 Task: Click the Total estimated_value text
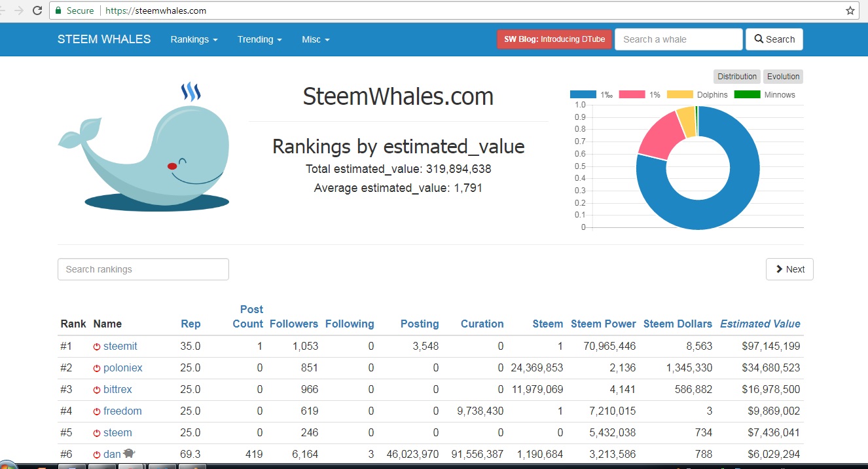point(399,169)
